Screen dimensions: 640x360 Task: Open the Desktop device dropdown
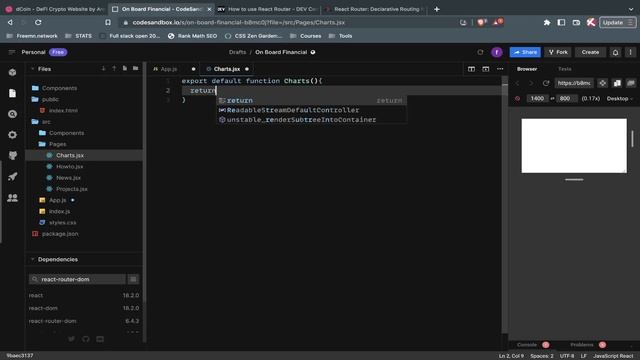pos(620,99)
